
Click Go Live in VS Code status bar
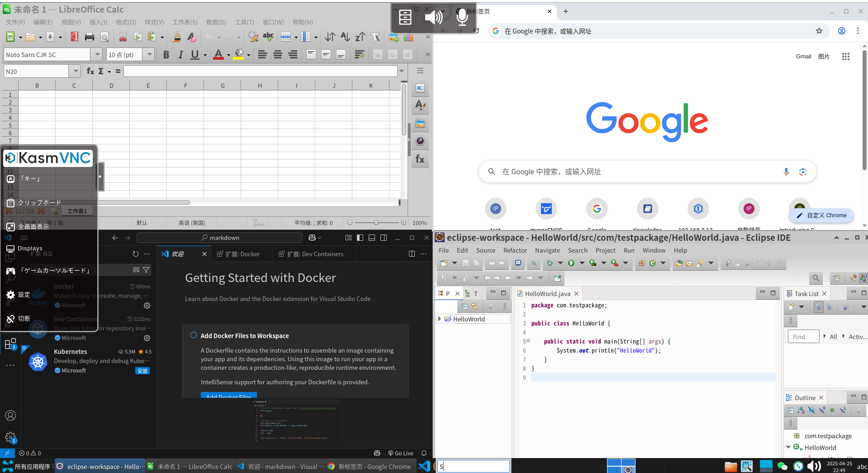coord(400,453)
